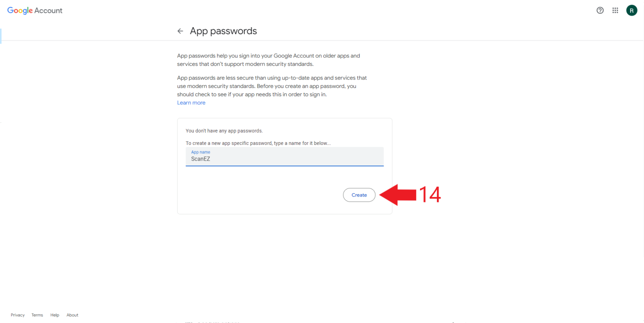This screenshot has height=323, width=644.
Task: Open the Terms footer link
Action: (x=37, y=315)
